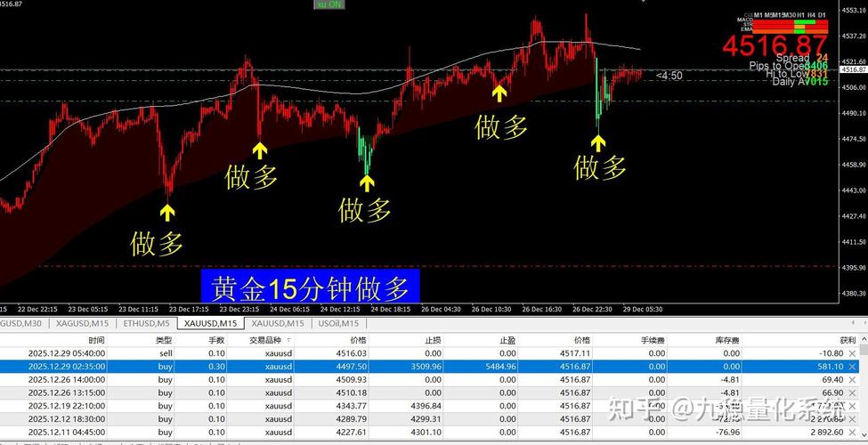The height and width of the screenshot is (445, 868).
Task: Click the chart tabs scroll-right arrow
Action: 863,323
